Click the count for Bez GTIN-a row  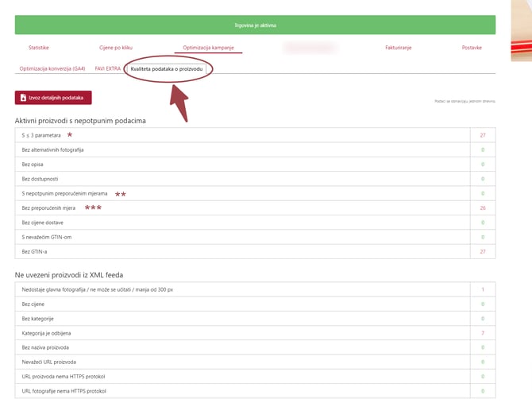[x=482, y=251]
